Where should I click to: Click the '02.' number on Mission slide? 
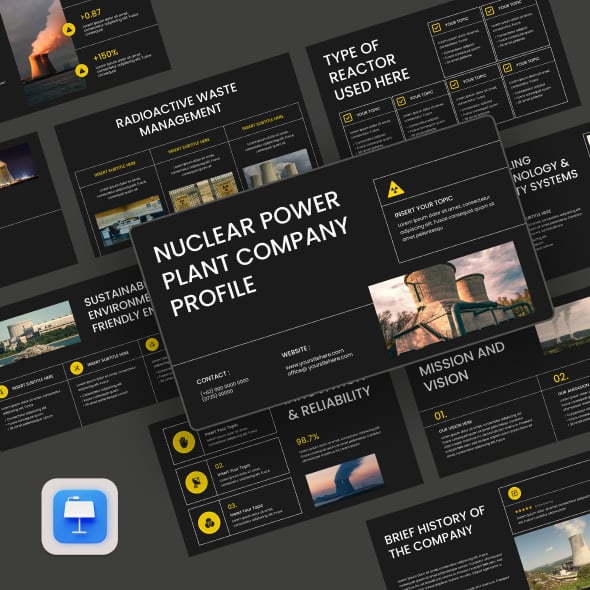pos(561,377)
